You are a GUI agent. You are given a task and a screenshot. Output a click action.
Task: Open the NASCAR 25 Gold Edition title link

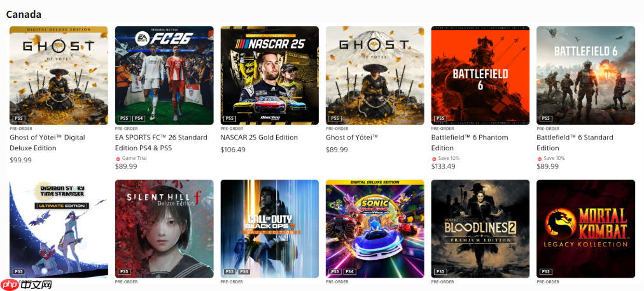(259, 138)
